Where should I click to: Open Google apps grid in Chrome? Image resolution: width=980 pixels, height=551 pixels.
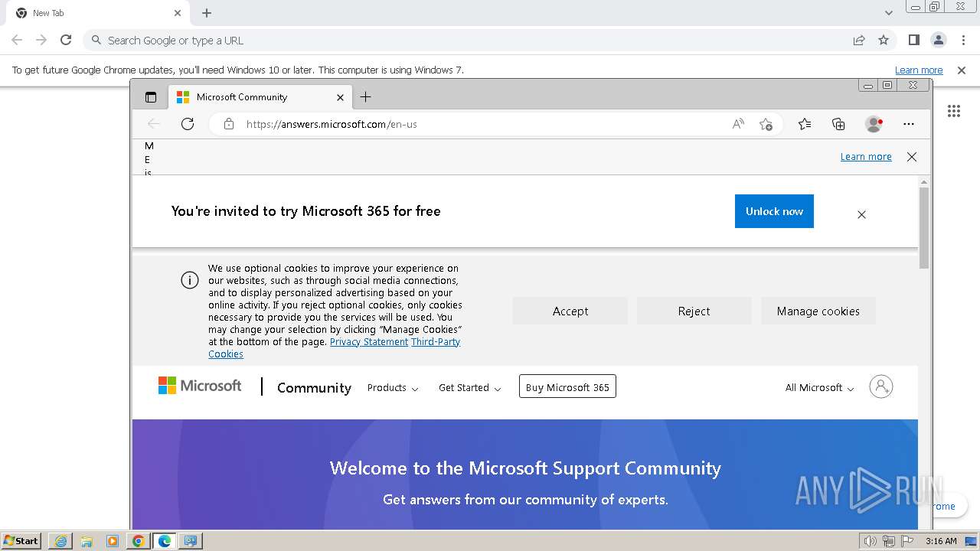(x=954, y=111)
